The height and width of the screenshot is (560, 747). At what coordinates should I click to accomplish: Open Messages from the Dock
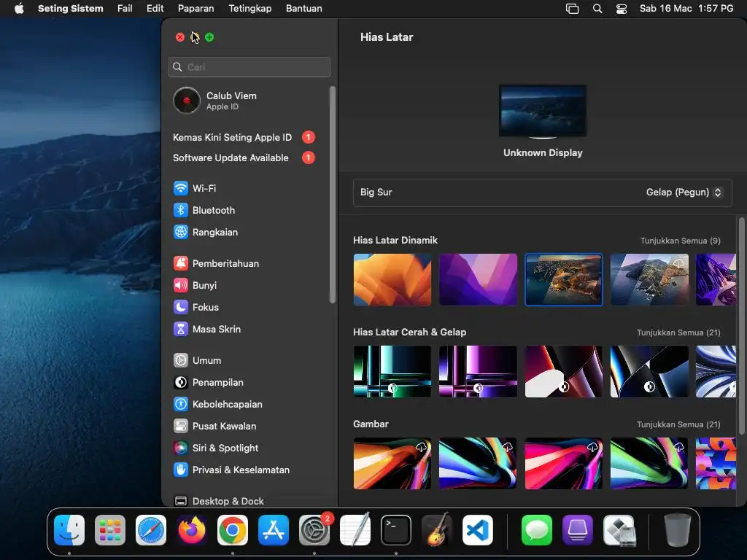(537, 530)
